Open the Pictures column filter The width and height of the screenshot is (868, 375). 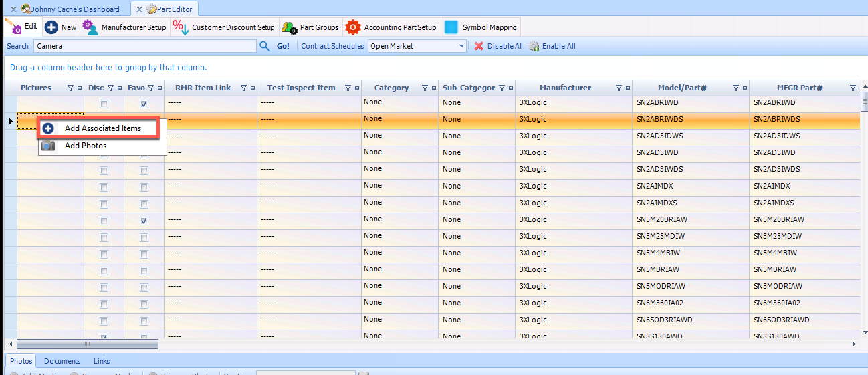[x=71, y=88]
